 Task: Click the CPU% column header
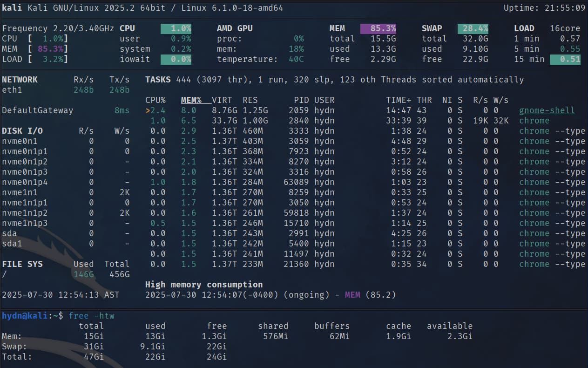pos(155,100)
